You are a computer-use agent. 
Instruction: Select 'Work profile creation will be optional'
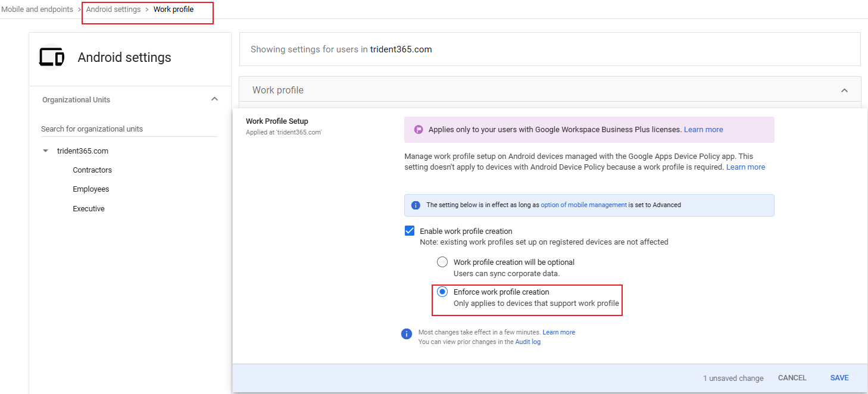pyautogui.click(x=442, y=262)
